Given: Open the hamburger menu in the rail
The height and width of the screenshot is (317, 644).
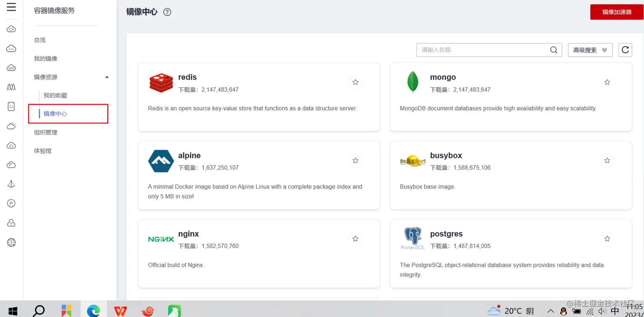Looking at the screenshot, I should click(x=11, y=7).
